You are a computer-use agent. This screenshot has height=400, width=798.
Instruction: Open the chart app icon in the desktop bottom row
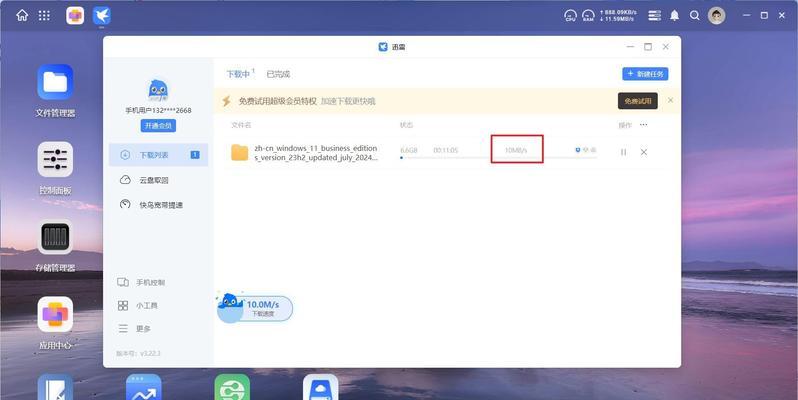pyautogui.click(x=144, y=387)
